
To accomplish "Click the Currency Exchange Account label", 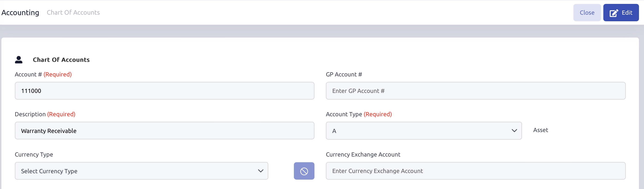I will 363,155.
